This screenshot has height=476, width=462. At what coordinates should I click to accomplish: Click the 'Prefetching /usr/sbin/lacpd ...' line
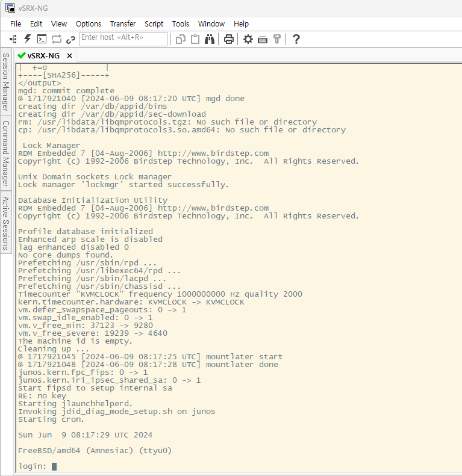[92, 279]
